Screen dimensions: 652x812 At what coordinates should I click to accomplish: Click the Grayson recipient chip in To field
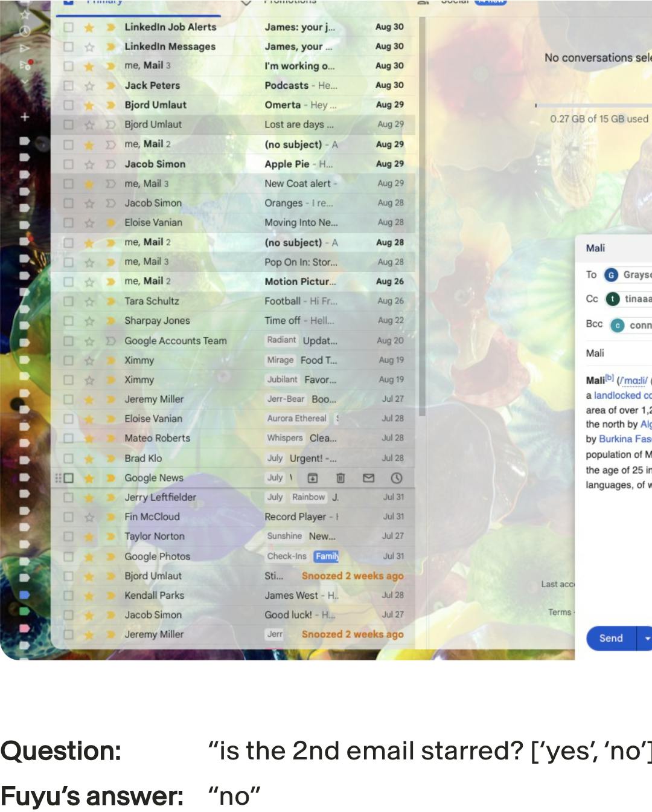click(x=628, y=275)
